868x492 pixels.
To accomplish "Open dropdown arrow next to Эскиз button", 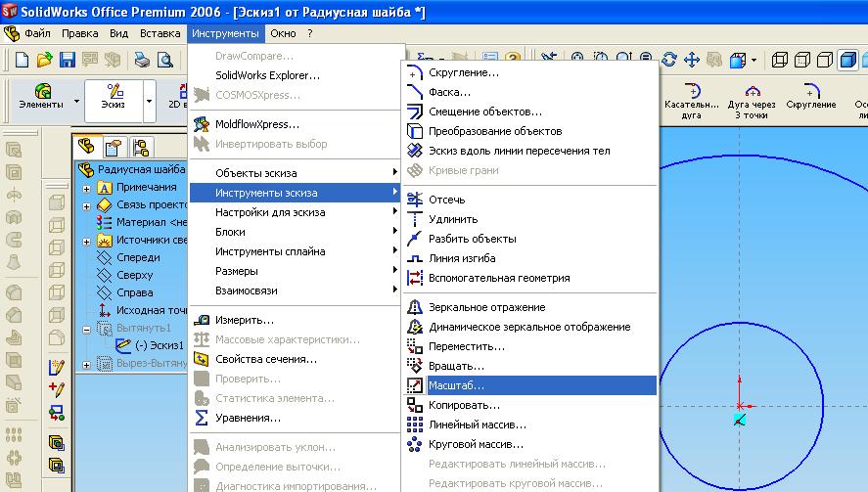I will [x=149, y=101].
